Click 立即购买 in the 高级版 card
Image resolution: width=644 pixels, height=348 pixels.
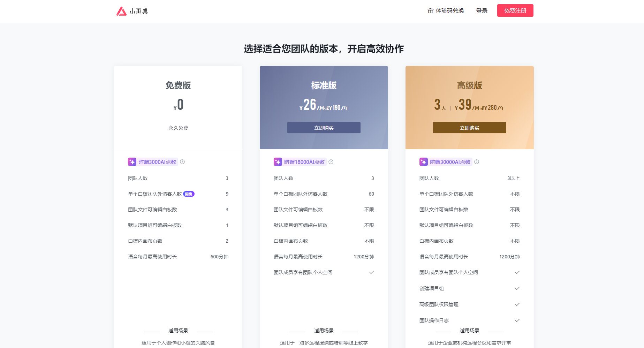coord(469,128)
